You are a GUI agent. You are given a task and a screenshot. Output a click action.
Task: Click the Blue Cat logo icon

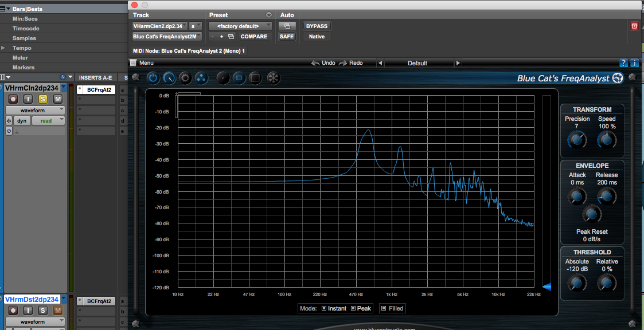[x=618, y=78]
